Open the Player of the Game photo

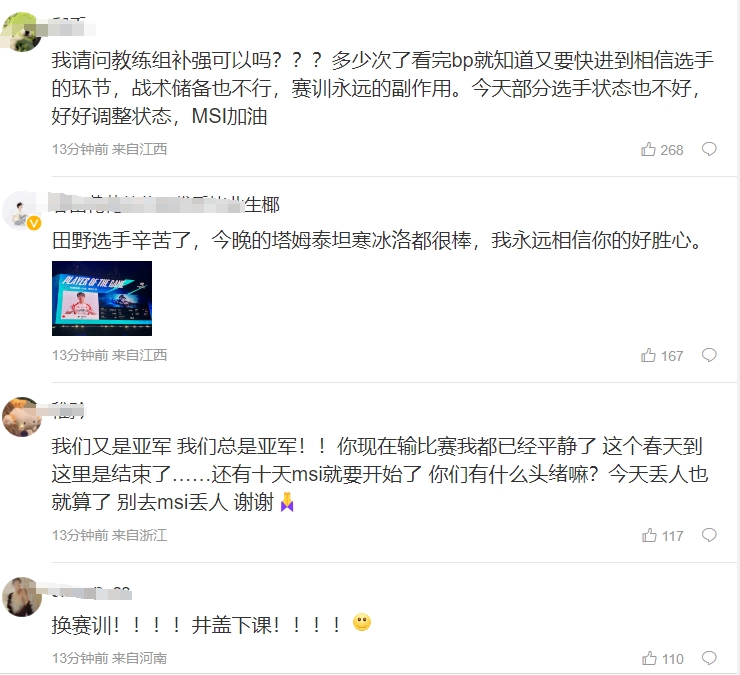(x=102, y=298)
